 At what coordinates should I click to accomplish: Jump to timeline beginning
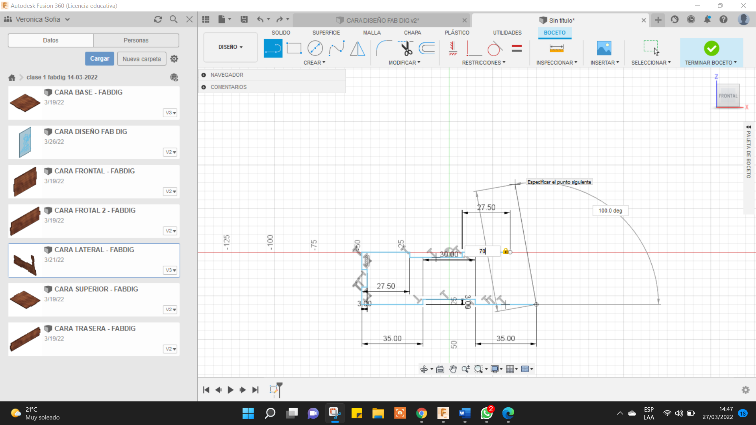[206, 390]
